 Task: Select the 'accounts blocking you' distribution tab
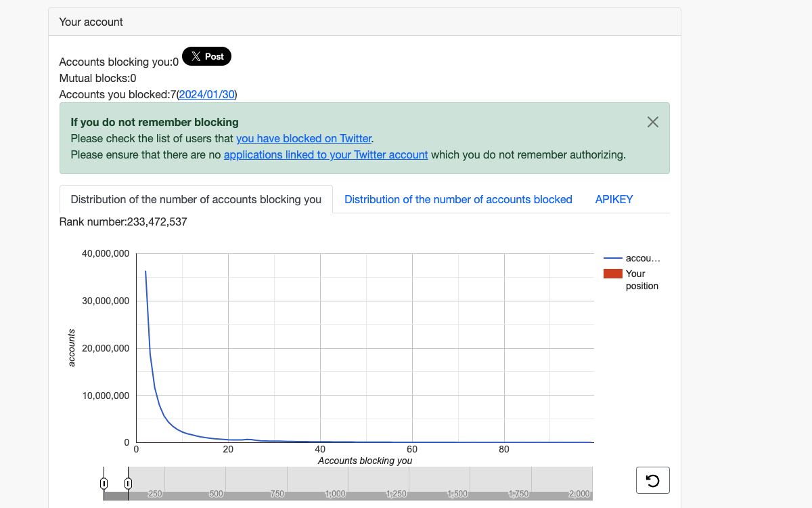(x=196, y=199)
